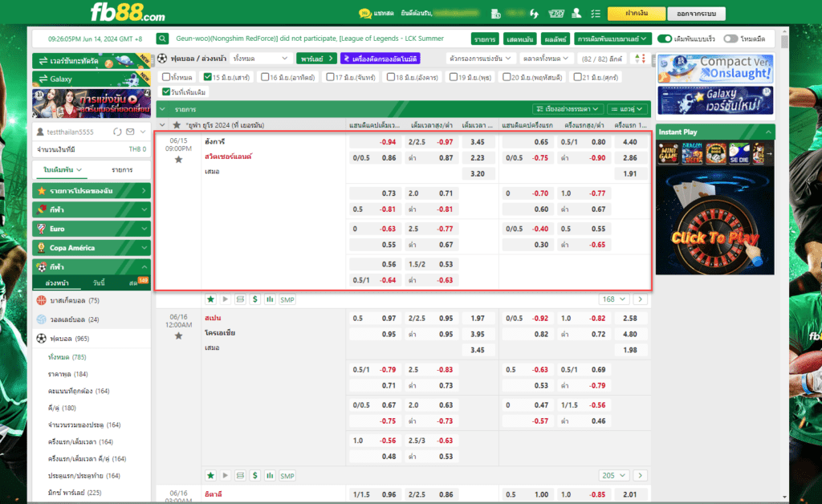Click basketball icon in sports list
The width and height of the screenshot is (822, 504).
click(42, 300)
